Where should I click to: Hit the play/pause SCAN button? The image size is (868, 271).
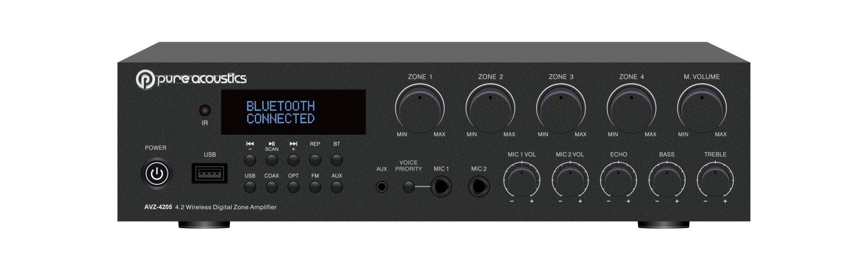tap(272, 160)
